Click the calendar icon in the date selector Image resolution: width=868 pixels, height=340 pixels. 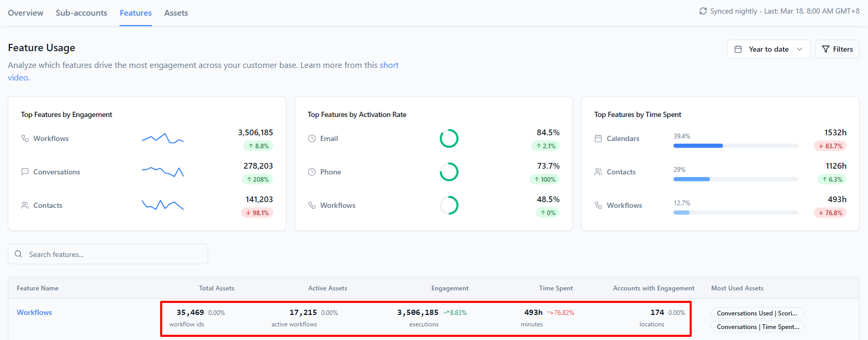[x=738, y=49]
